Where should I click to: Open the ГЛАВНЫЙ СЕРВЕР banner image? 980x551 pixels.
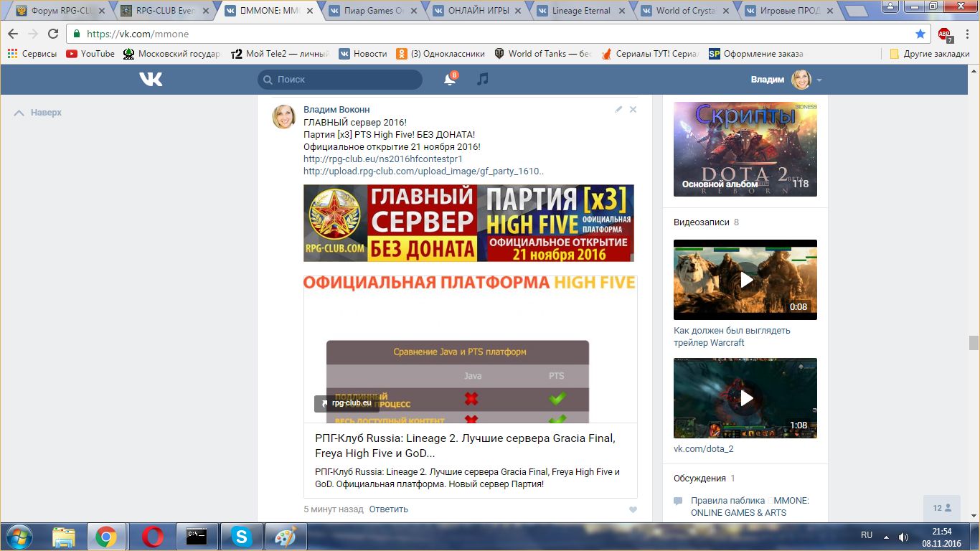[x=468, y=223]
